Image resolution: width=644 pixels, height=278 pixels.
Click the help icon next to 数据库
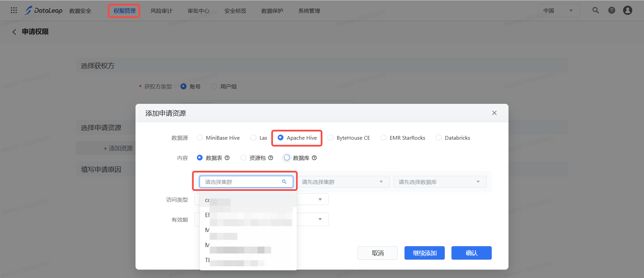tap(314, 158)
